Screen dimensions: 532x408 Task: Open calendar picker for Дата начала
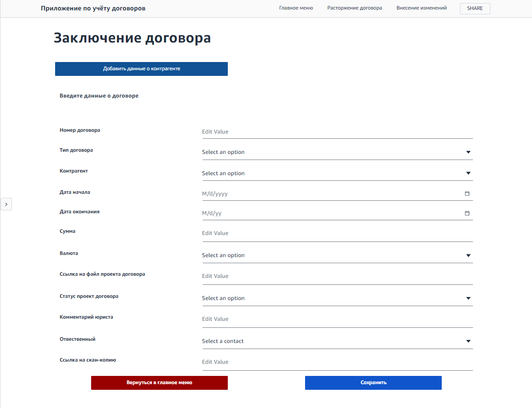[x=467, y=194]
